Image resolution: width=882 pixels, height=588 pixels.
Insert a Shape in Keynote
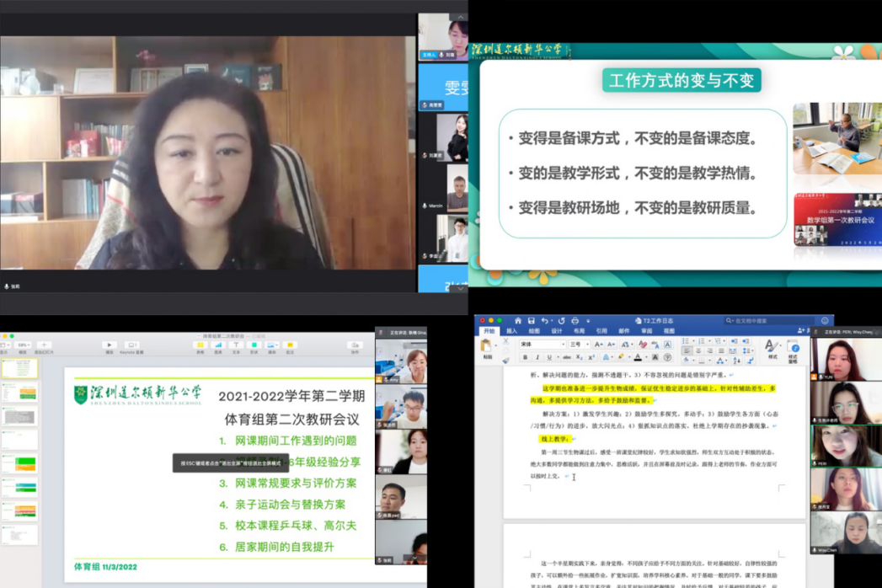point(254,345)
